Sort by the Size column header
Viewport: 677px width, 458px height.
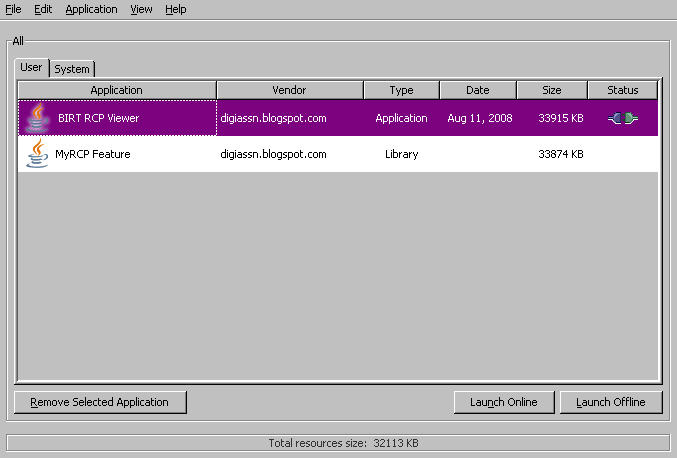point(552,90)
